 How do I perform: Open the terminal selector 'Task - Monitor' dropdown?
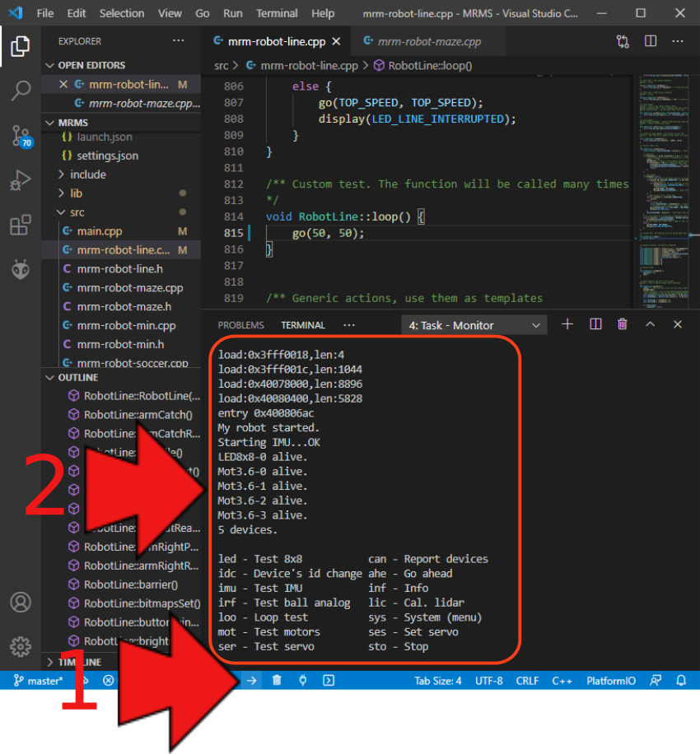click(x=474, y=325)
